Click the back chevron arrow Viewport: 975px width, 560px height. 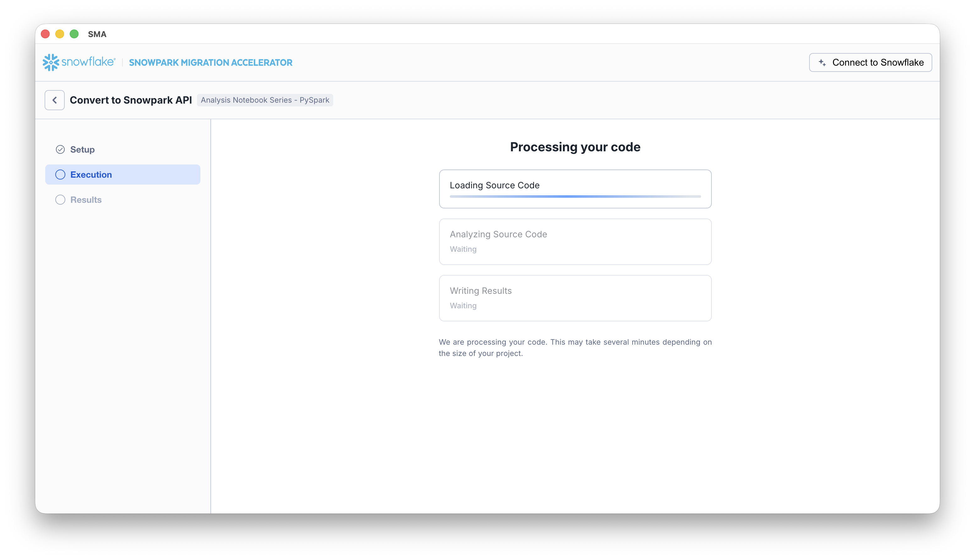[54, 100]
